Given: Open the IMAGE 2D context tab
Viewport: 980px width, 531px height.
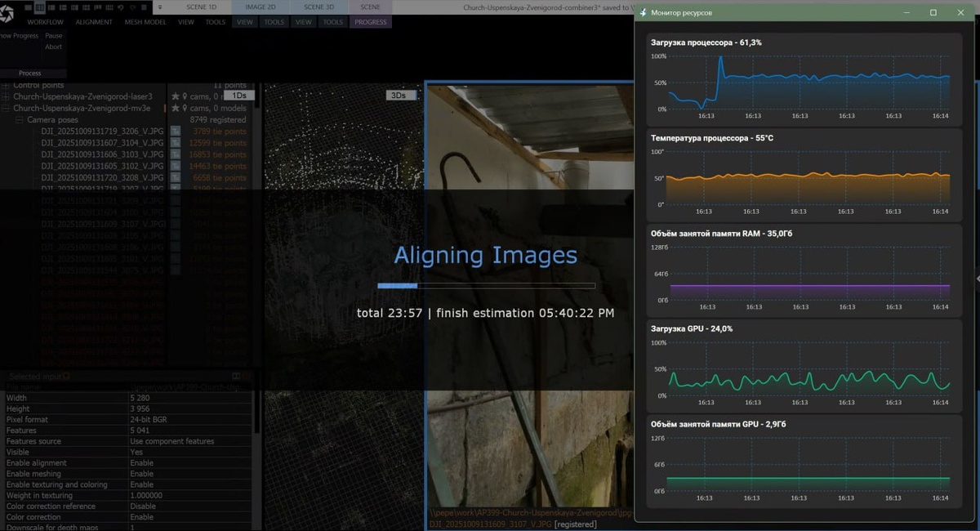Looking at the screenshot, I should (x=260, y=7).
